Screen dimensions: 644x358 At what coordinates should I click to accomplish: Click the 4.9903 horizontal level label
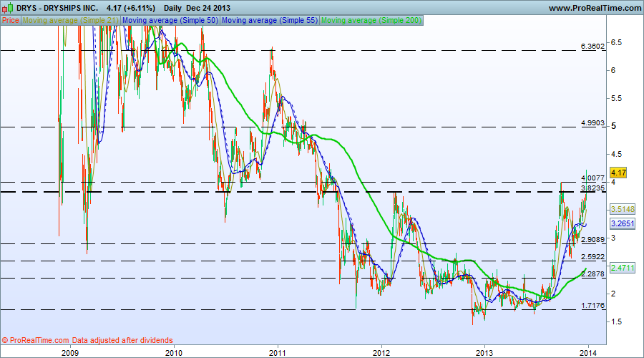click(592, 123)
